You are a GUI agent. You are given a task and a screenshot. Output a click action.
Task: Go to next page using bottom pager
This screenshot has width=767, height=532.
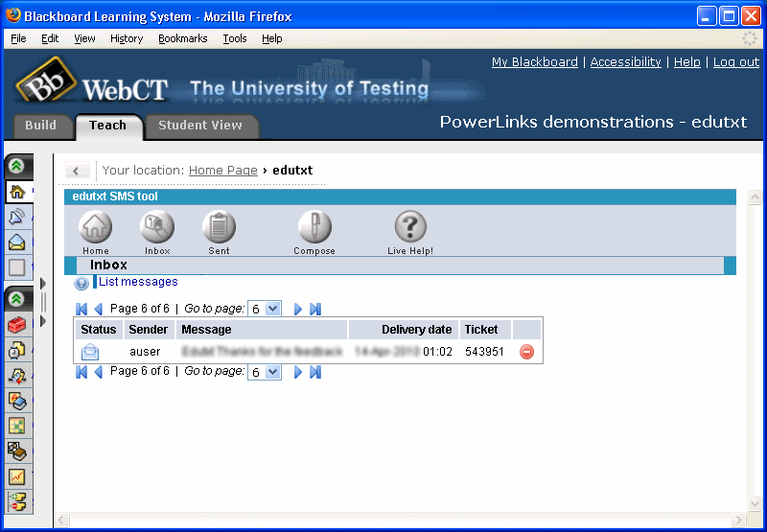[x=298, y=372]
